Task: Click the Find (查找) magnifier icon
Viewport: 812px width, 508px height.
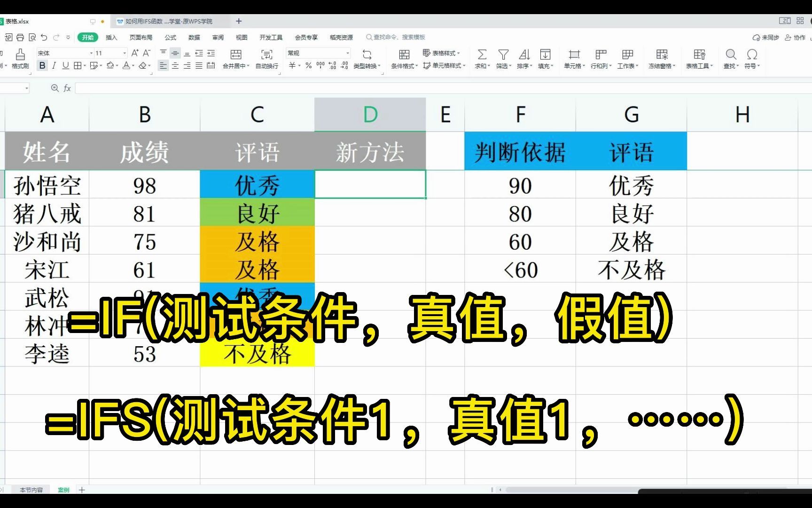Action: [x=731, y=54]
